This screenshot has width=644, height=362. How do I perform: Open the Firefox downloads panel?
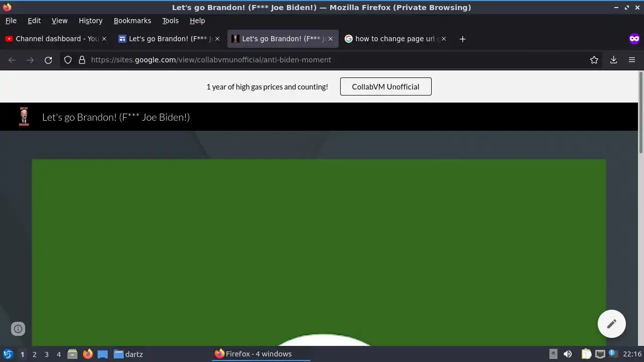point(613,60)
